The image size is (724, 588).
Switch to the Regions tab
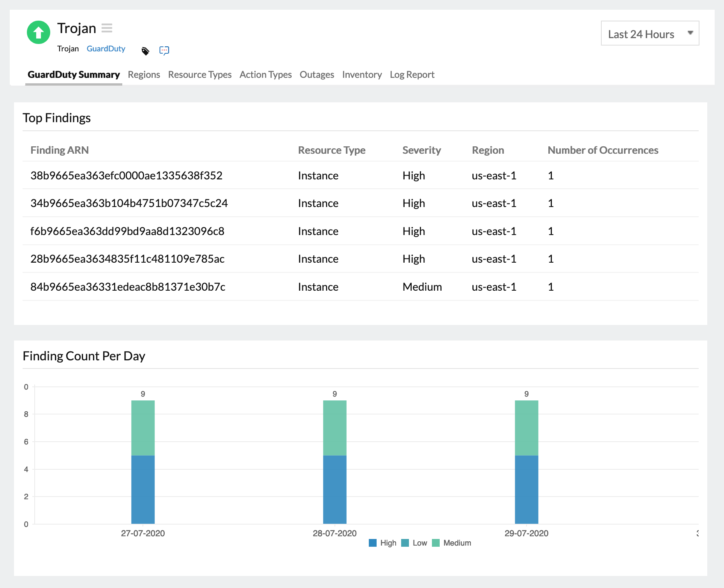(x=144, y=74)
